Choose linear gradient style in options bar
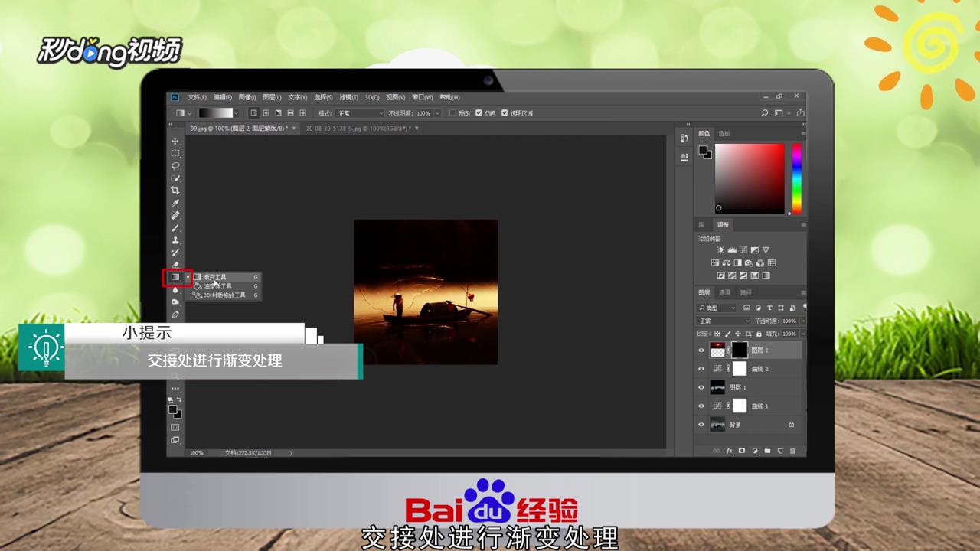This screenshot has width=980, height=551. tap(253, 113)
